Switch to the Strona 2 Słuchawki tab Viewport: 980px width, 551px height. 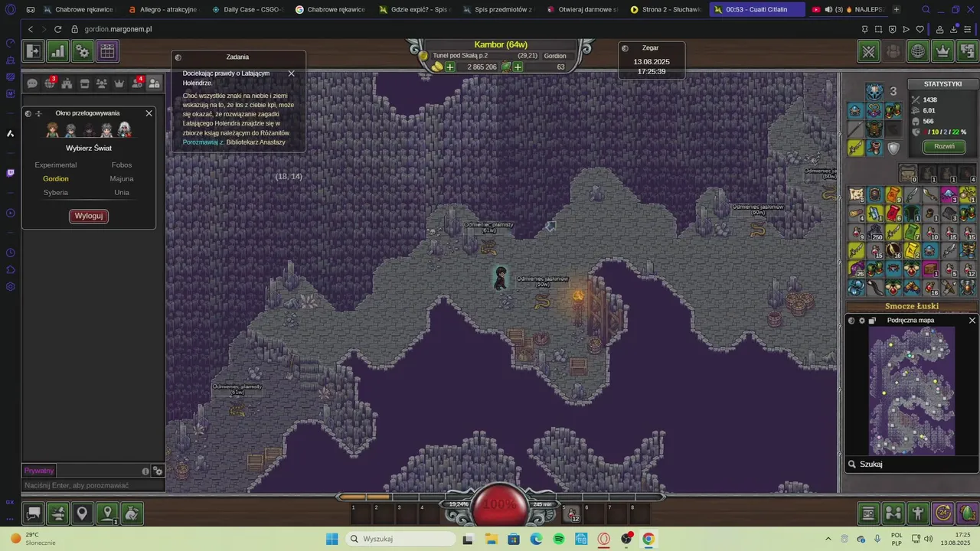665,9
